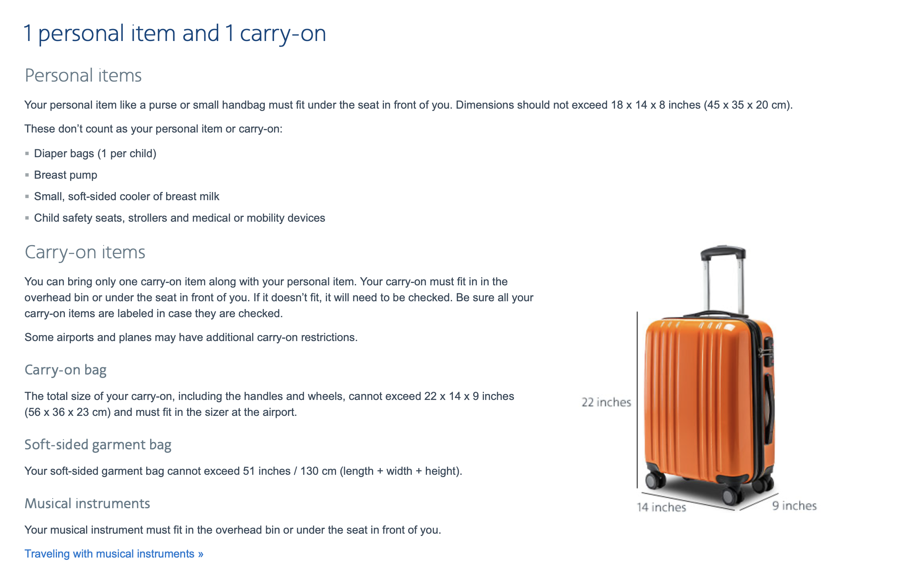Click the Carry-on bag subheading
This screenshot has width=924, height=585.
pyautogui.click(x=65, y=370)
